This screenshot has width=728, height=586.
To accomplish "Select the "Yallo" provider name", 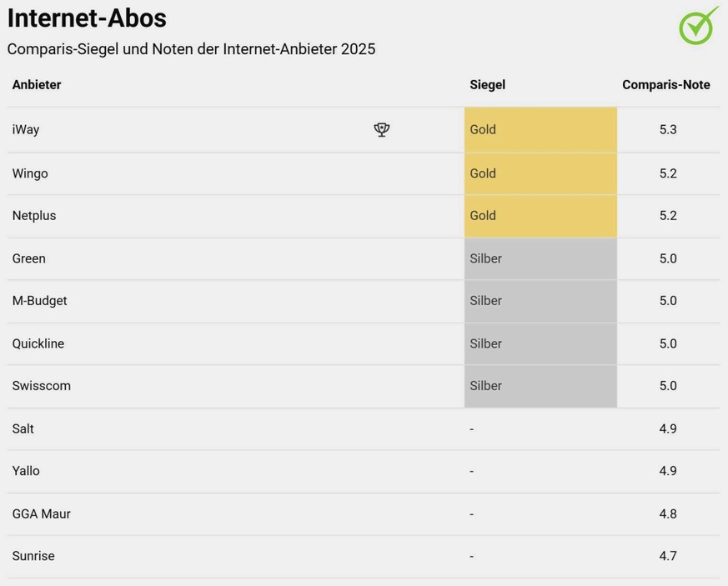I will pyautogui.click(x=26, y=471).
